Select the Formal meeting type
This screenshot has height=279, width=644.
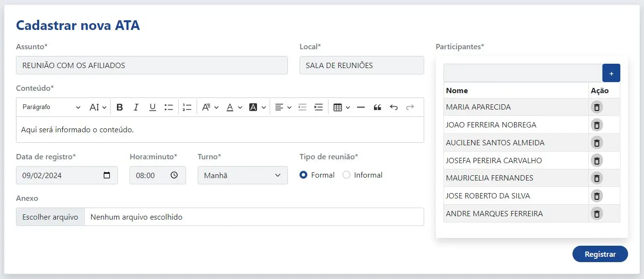(303, 175)
